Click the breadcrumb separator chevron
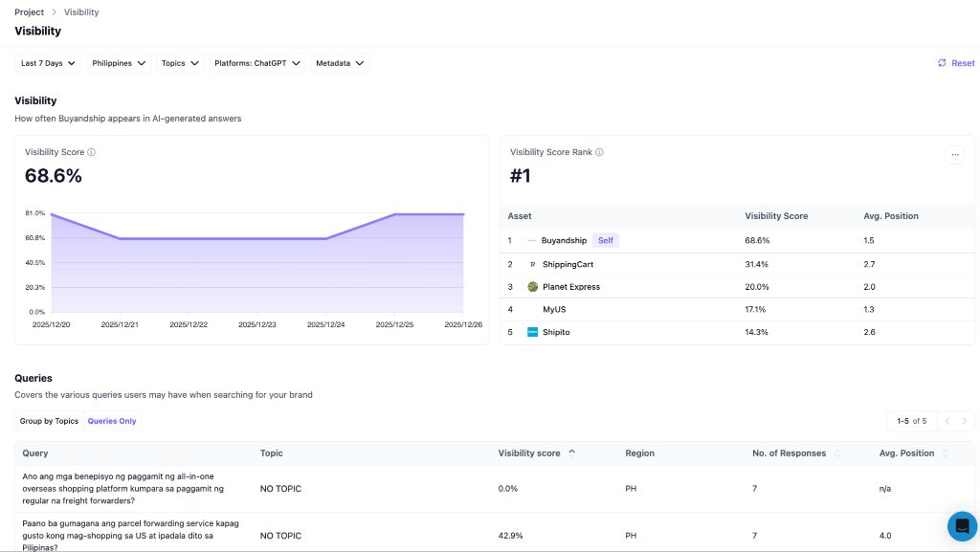980x552 pixels. tap(54, 12)
